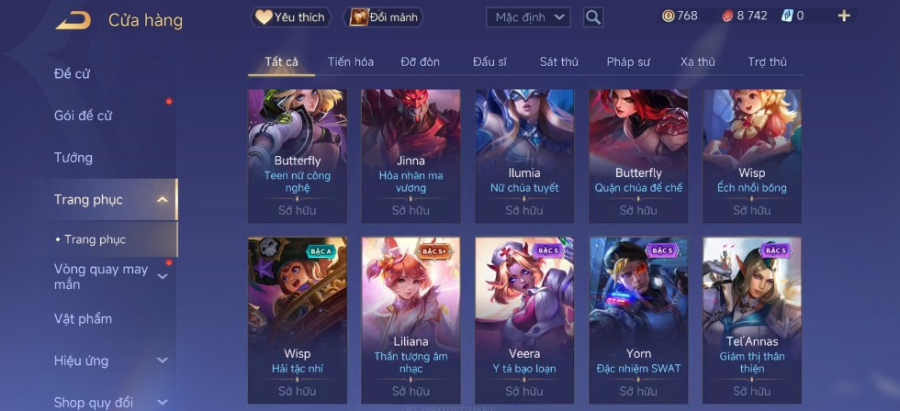Switch to the Sát thủ tab
The height and width of the screenshot is (411, 900).
558,62
